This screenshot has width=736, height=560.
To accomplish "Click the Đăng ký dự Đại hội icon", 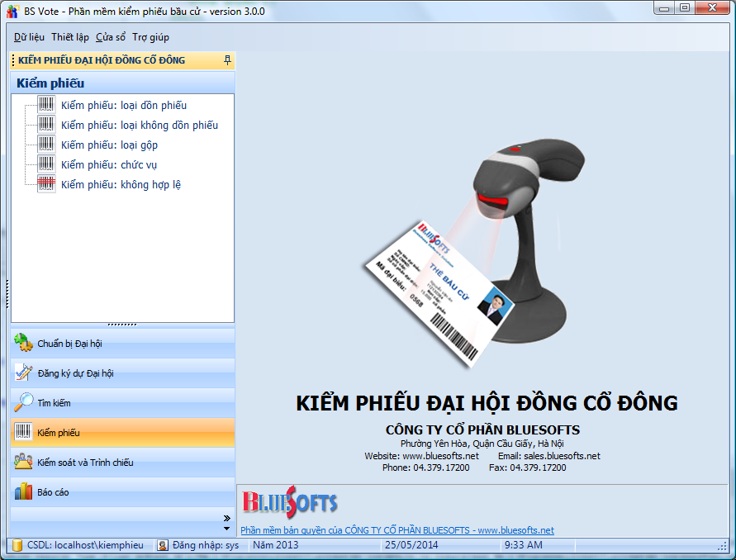I will [24, 373].
